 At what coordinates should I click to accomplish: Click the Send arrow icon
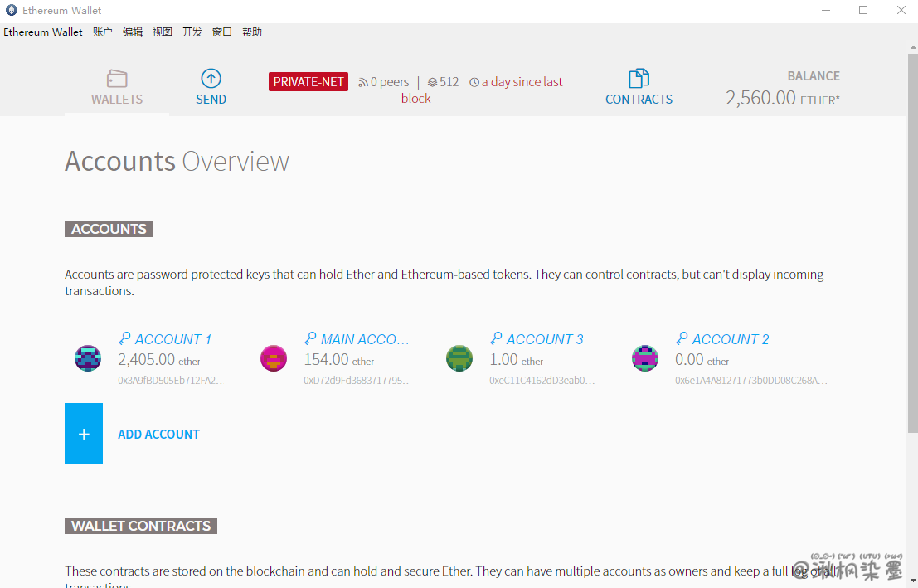click(x=211, y=79)
